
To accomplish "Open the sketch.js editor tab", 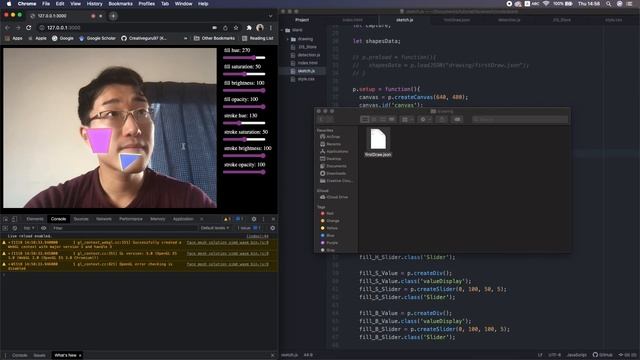I will tap(405, 20).
